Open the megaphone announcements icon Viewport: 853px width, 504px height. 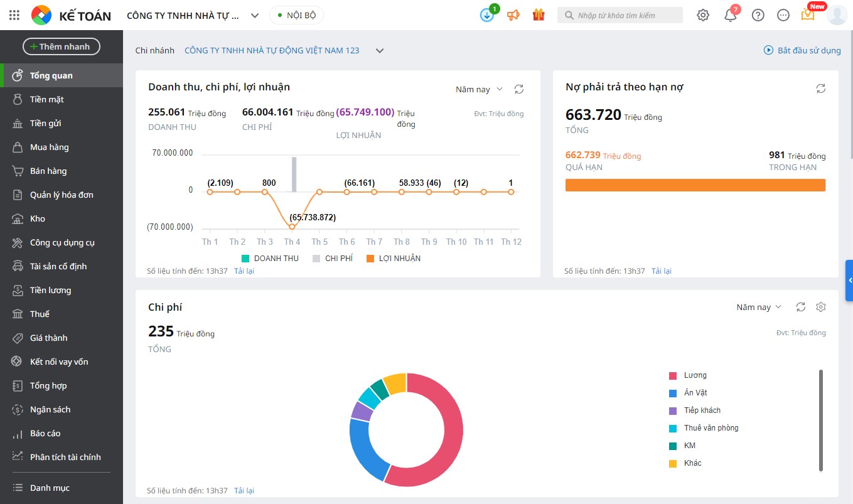click(x=513, y=15)
